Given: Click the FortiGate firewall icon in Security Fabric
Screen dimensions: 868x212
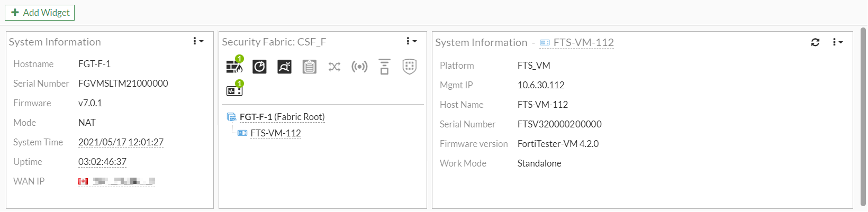Looking at the screenshot, I should (x=234, y=67).
